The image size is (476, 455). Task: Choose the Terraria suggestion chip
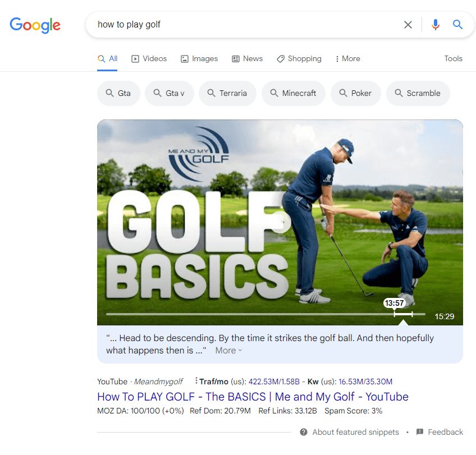(227, 93)
